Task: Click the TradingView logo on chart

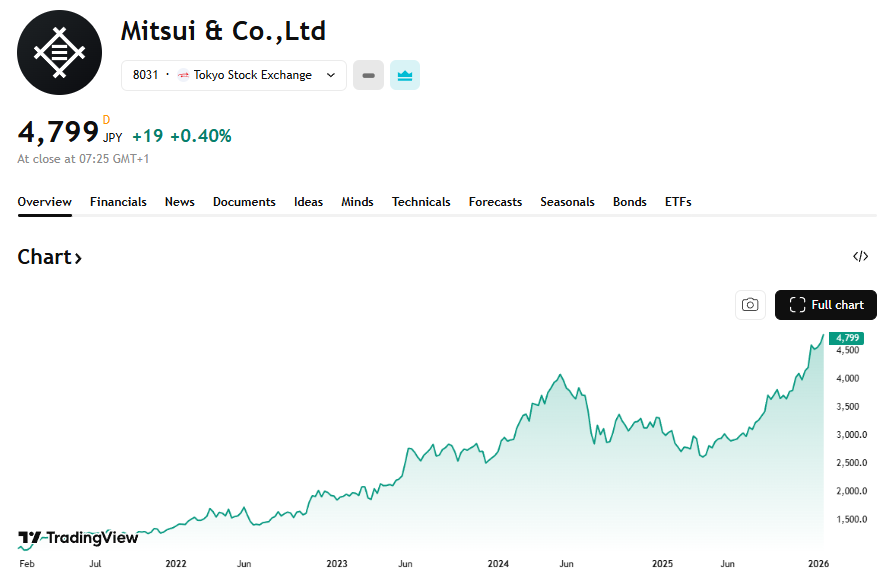Action: [x=78, y=538]
